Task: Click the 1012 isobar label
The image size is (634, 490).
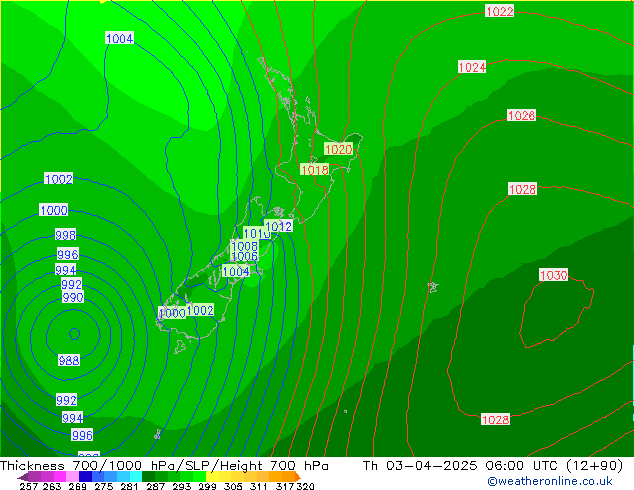Action: point(278,226)
